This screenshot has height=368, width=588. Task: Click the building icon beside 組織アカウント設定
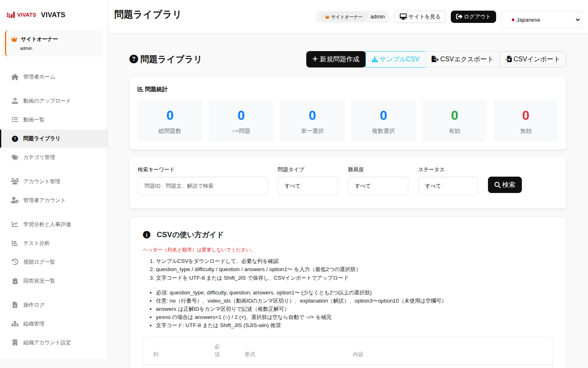(15, 343)
